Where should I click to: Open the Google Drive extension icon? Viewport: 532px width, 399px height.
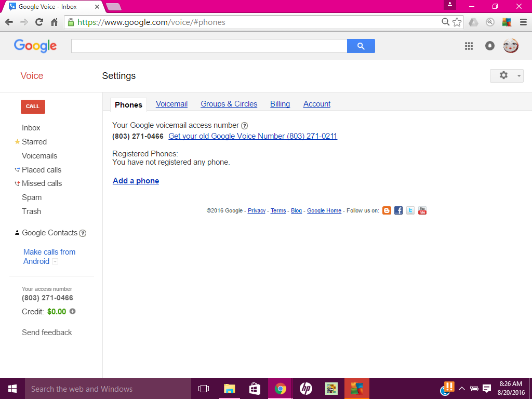click(x=473, y=22)
